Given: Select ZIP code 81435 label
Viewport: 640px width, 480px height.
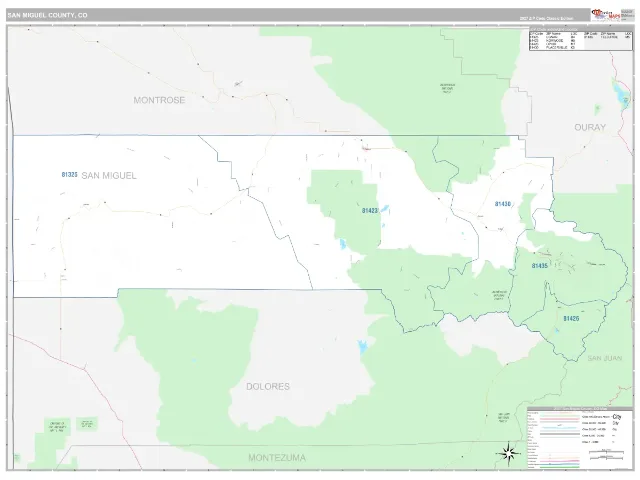Looking at the screenshot, I should click(540, 266).
